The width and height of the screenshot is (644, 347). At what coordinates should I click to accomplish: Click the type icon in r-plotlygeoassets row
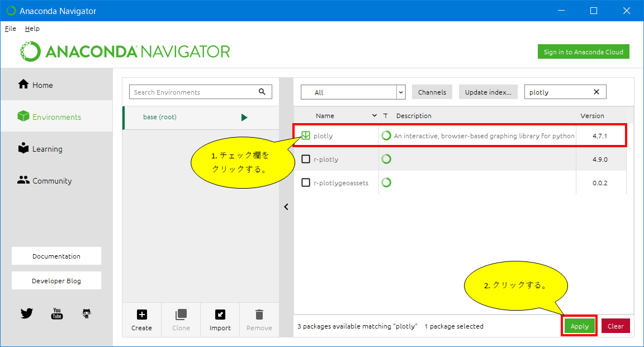coord(386,182)
